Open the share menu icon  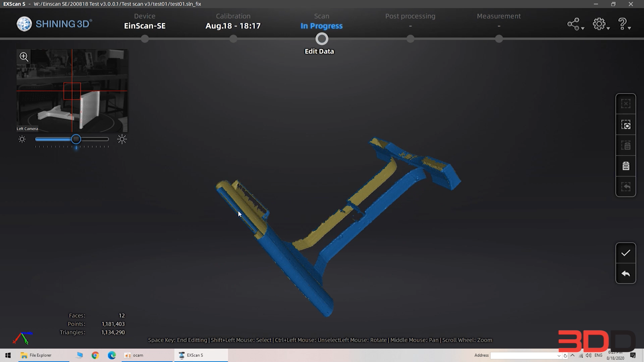click(x=575, y=24)
